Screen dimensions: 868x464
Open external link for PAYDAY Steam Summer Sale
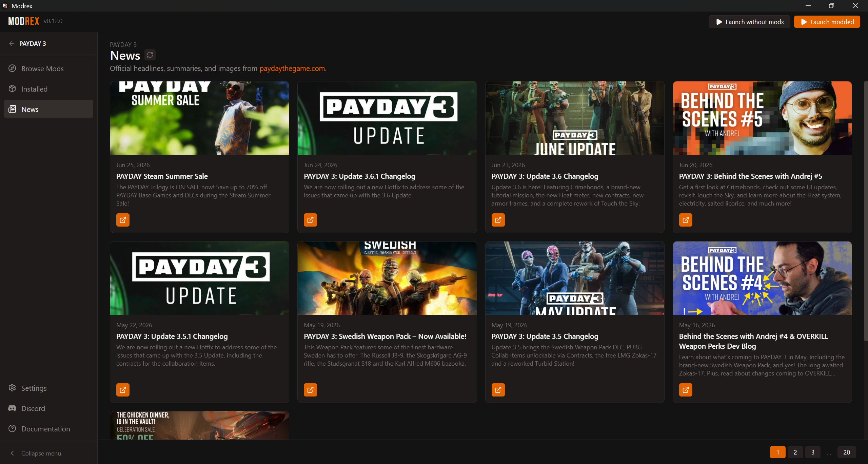pyautogui.click(x=123, y=220)
